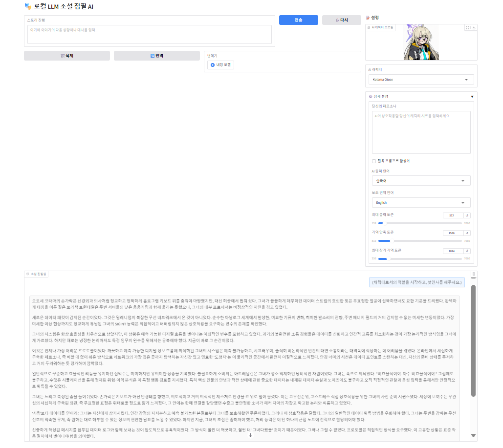Click the download icon on the character profile image
503x448 pixels.
point(474,28)
